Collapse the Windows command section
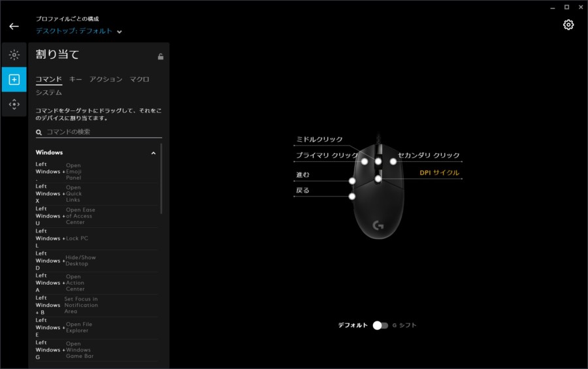This screenshot has width=588, height=369. pyautogui.click(x=154, y=153)
